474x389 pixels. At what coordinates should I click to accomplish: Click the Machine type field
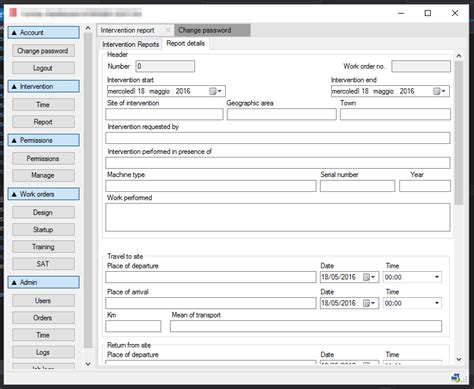click(211, 186)
